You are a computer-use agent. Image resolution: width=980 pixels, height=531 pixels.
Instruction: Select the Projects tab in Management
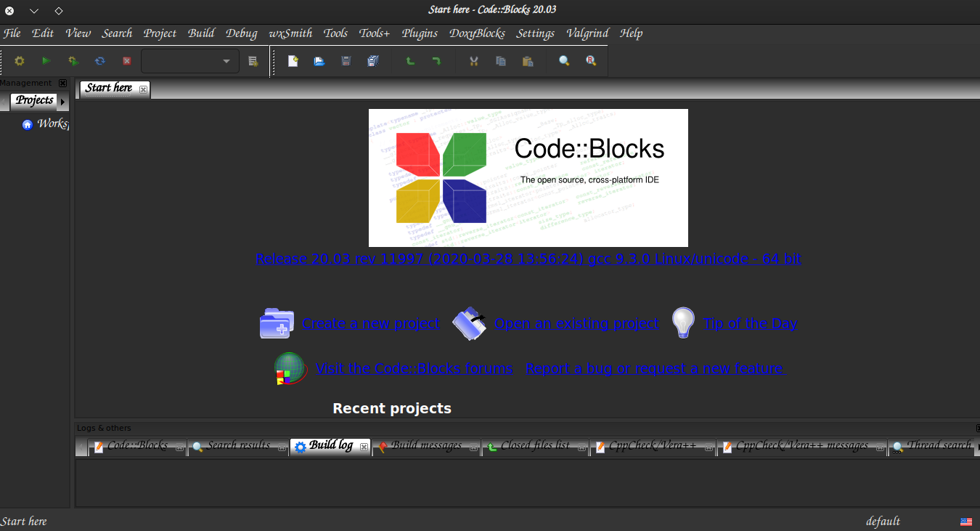pyautogui.click(x=34, y=100)
